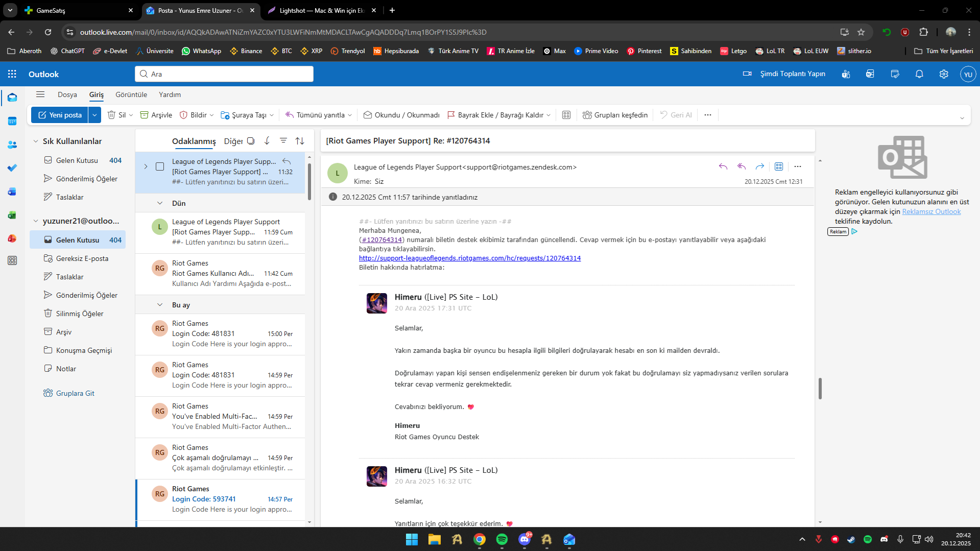The width and height of the screenshot is (980, 551).
Task: Show the Odaklanmış inbox tab
Action: coord(194,141)
